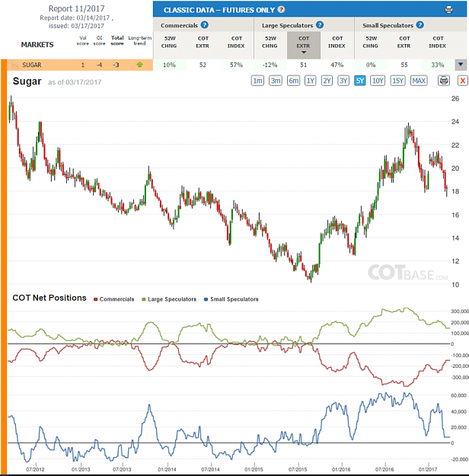This screenshot has height=476, width=469.
Task: Print the Sugar chart
Action: [x=444, y=81]
